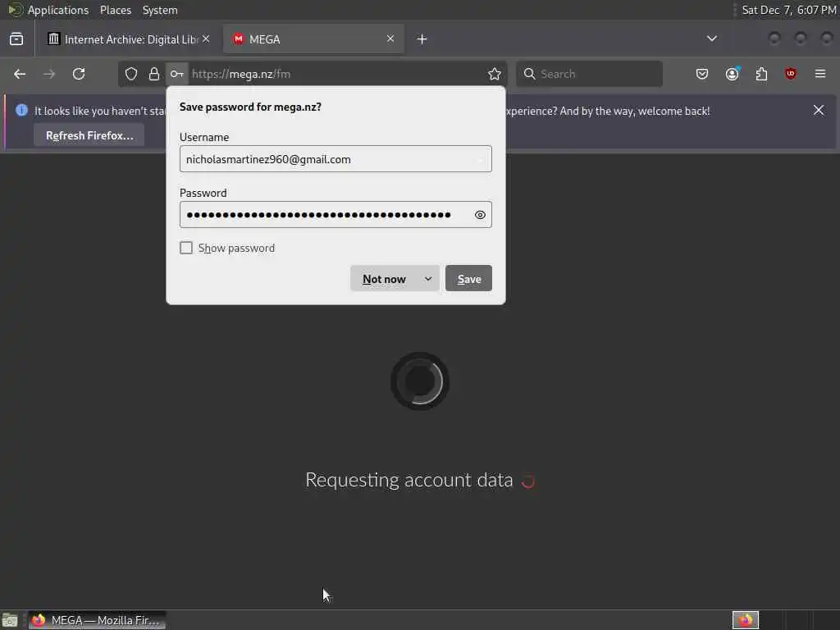Screen dimensions: 840x630
Task: Go back with the back arrow
Action: (x=20, y=74)
